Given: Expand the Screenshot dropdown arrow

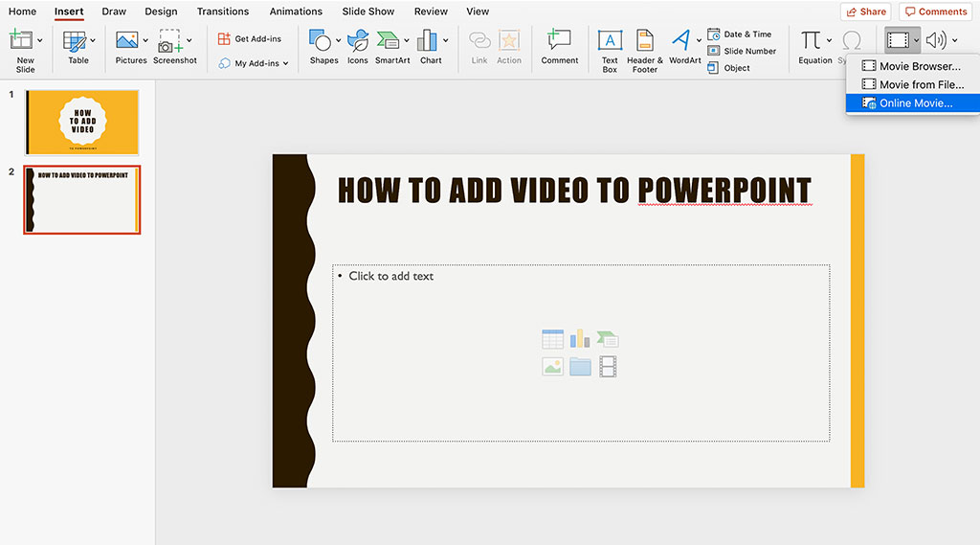Looking at the screenshot, I should (x=189, y=40).
